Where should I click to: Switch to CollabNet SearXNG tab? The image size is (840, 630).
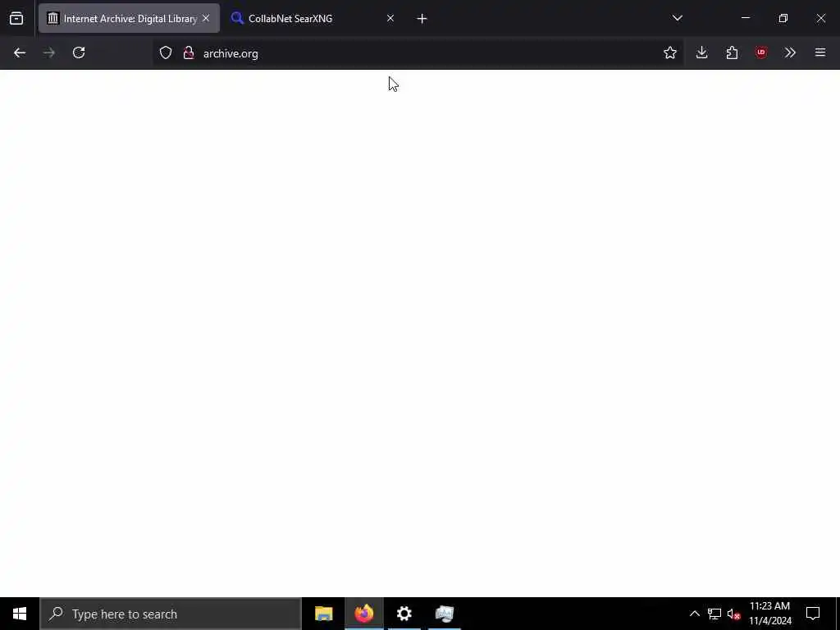click(313, 18)
